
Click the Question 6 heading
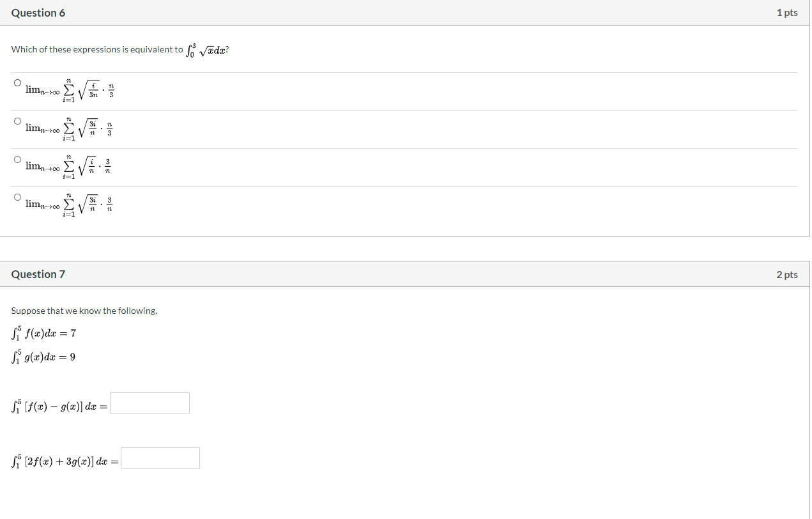pos(38,13)
